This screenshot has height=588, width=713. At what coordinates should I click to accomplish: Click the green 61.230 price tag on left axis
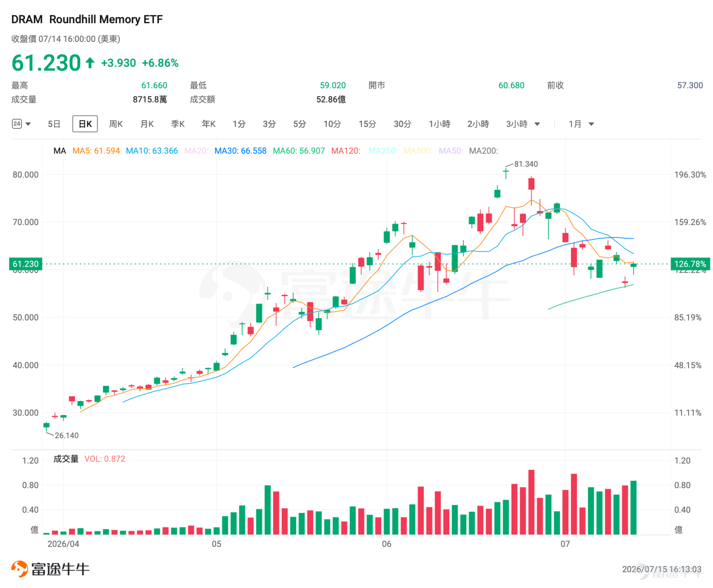[x=26, y=264]
